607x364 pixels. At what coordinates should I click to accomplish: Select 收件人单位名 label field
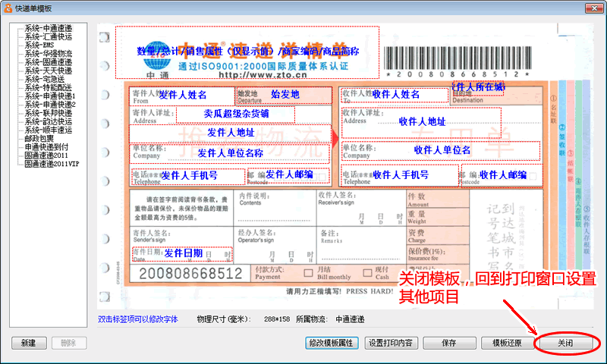click(442, 150)
